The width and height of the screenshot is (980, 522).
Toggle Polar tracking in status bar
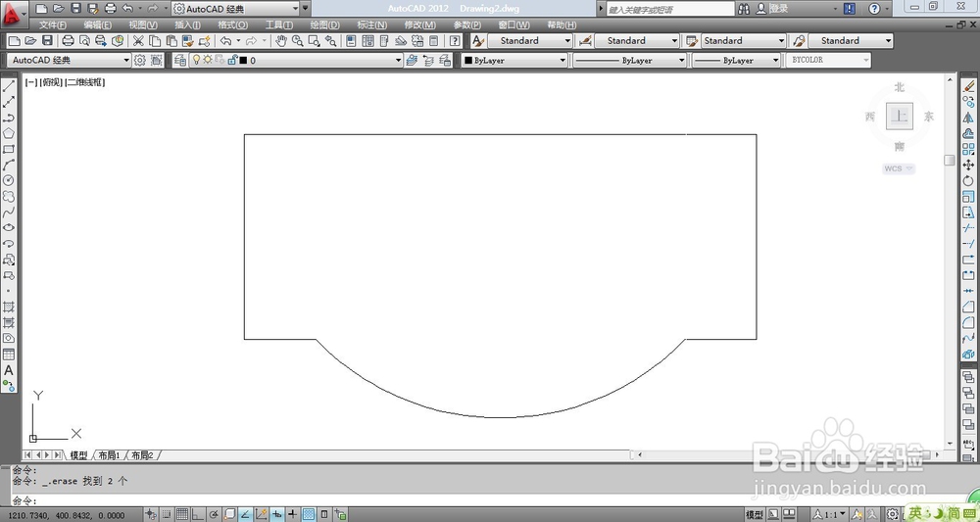(214, 514)
